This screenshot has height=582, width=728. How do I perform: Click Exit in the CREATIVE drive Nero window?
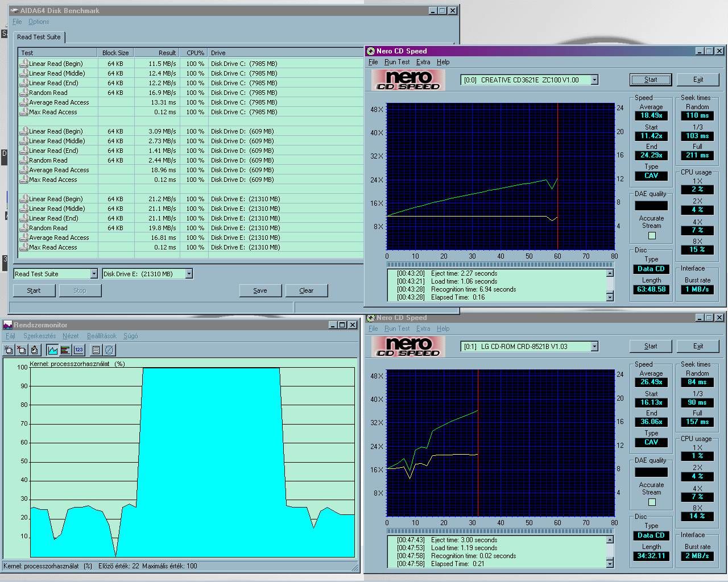pyautogui.click(x=698, y=80)
